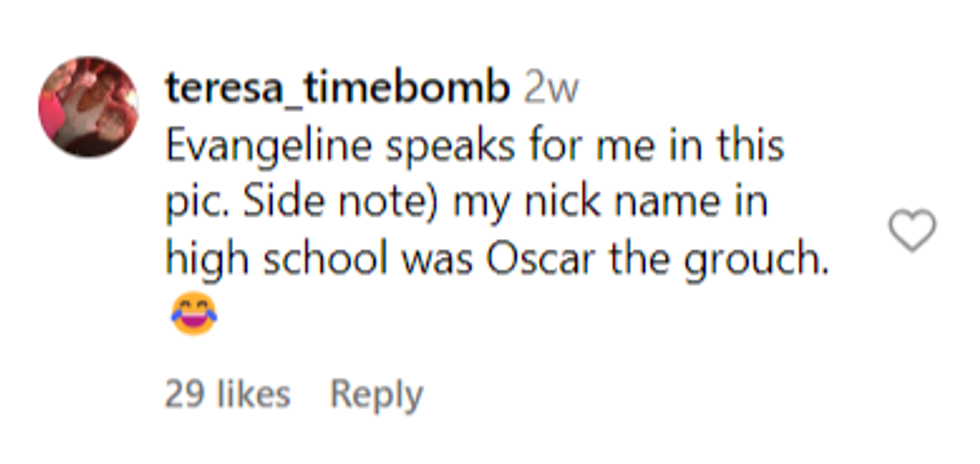
Task: View the 29 likes list
Action: click(x=227, y=394)
